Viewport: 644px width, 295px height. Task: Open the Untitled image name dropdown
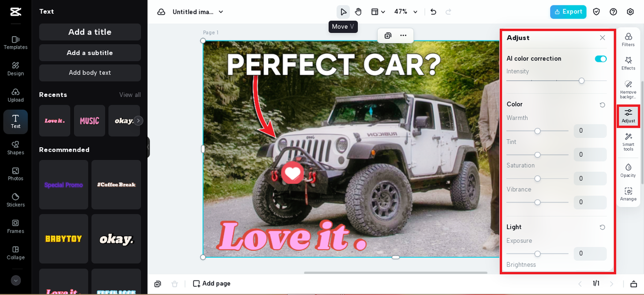click(x=198, y=12)
